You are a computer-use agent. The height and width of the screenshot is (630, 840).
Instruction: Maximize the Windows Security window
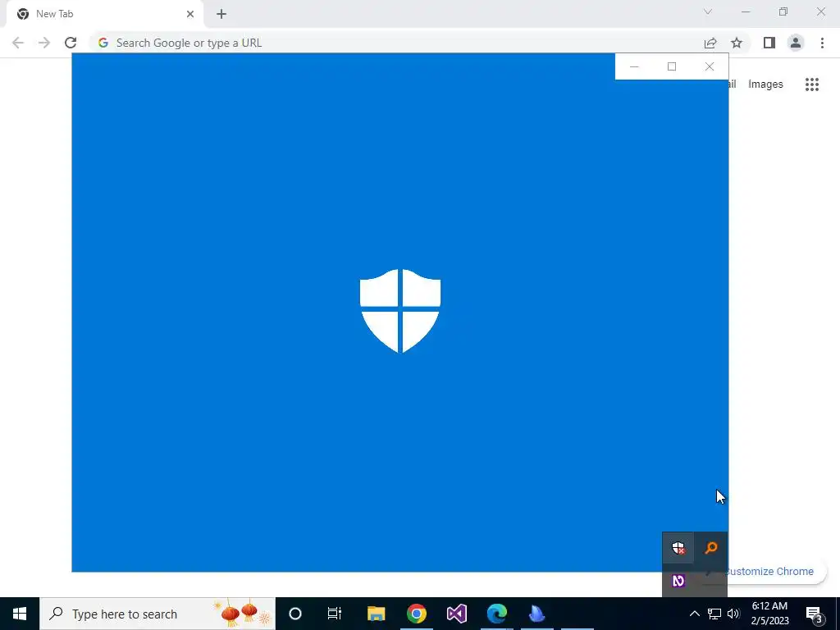click(672, 66)
